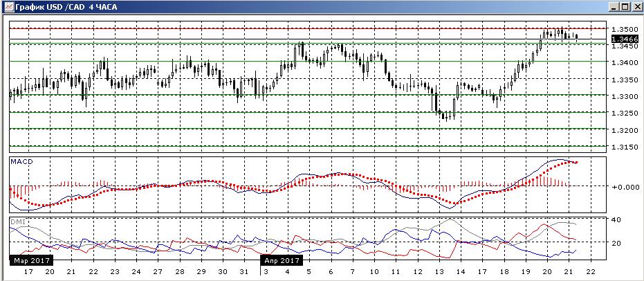
Task: Click the 'Апр 2017' month marker
Action: click(282, 260)
